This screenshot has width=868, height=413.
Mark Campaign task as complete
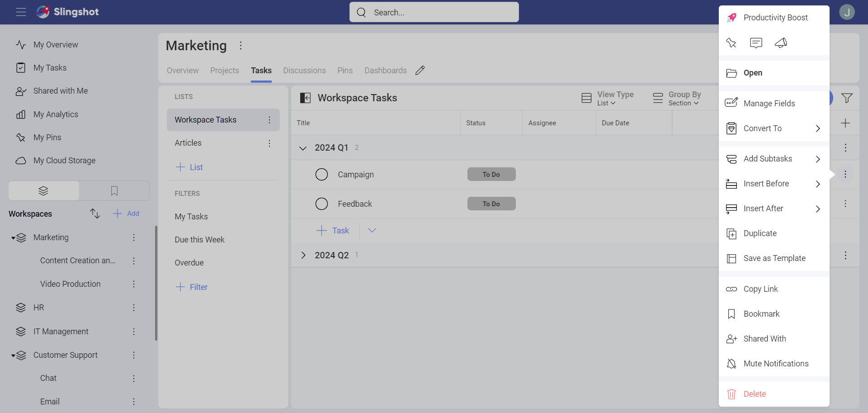click(x=321, y=174)
